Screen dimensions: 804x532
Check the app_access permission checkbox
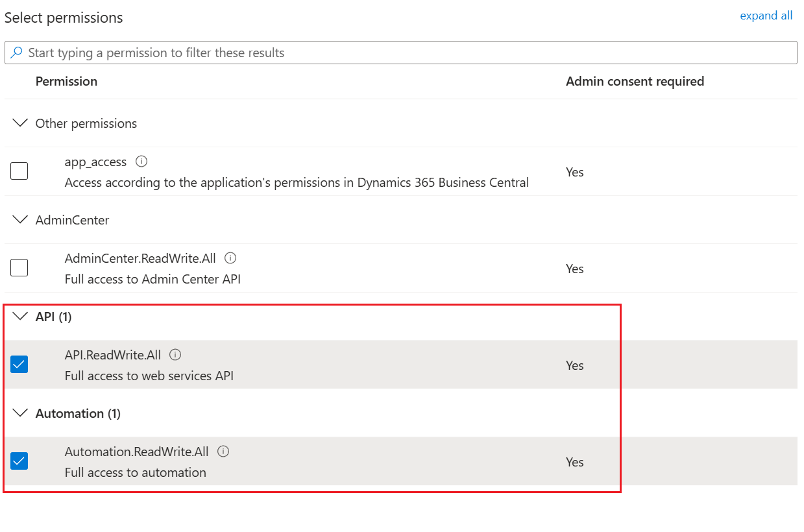pos(19,171)
